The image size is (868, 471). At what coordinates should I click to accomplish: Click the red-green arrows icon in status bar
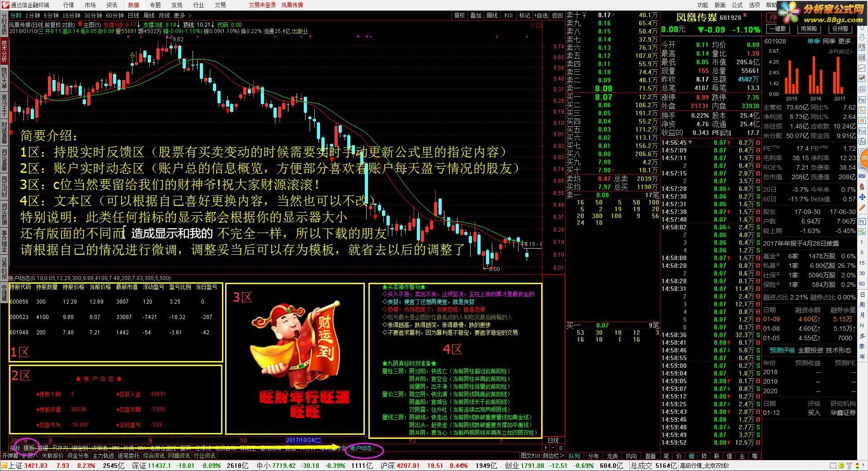[857, 466]
